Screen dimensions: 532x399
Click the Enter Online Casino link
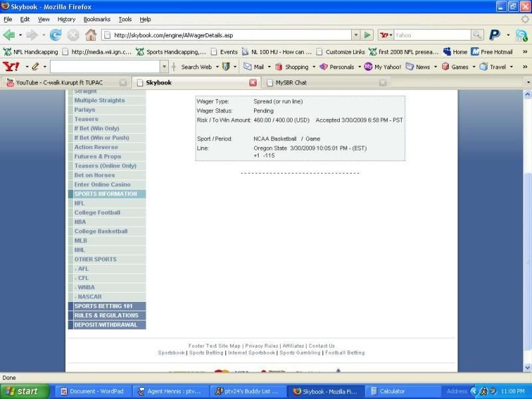(x=102, y=185)
